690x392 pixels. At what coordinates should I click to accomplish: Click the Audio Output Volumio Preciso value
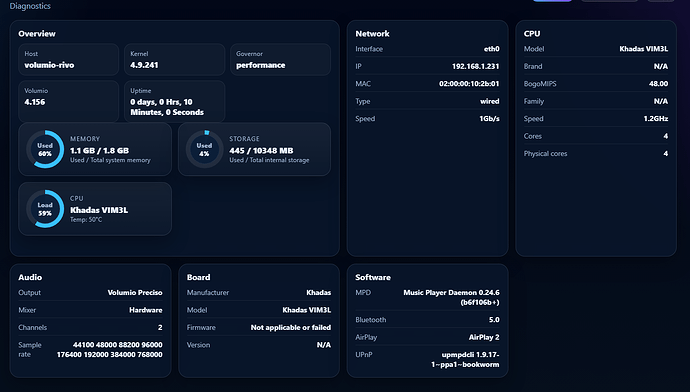(135, 293)
